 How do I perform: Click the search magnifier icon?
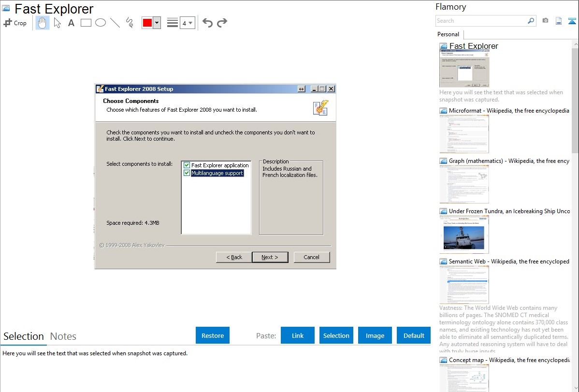[x=531, y=21]
